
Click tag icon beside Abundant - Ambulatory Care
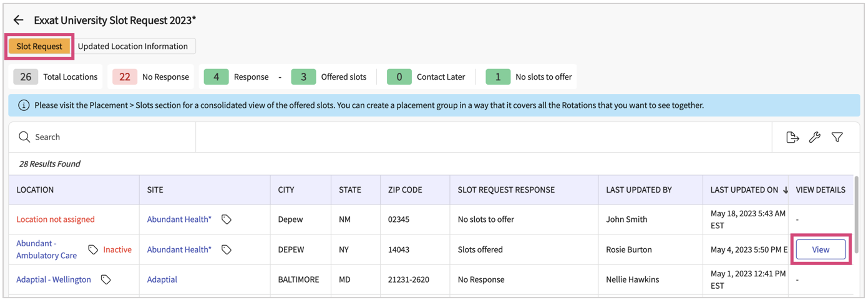point(93,250)
